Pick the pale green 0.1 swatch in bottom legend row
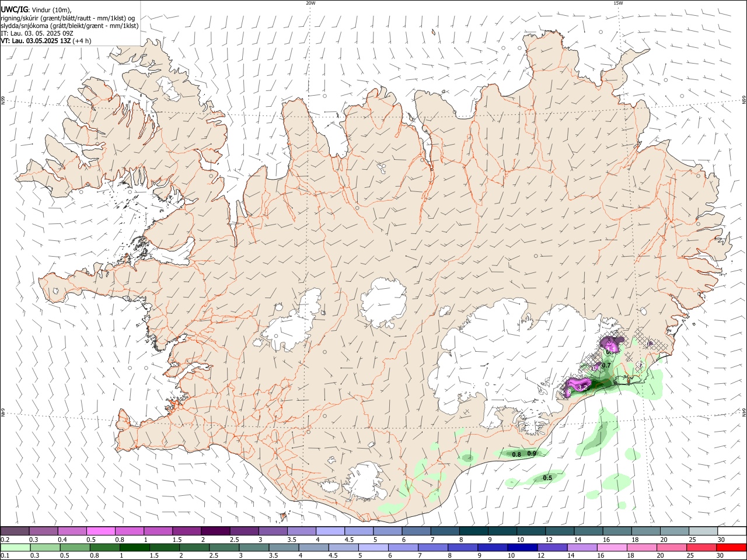The image size is (747, 560). tap(15, 547)
